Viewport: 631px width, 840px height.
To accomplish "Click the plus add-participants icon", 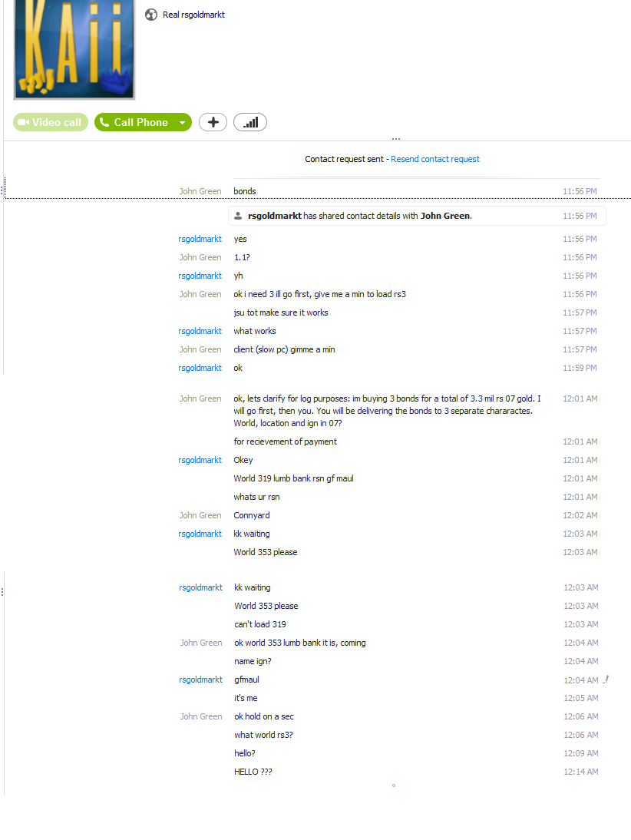I will pyautogui.click(x=213, y=122).
